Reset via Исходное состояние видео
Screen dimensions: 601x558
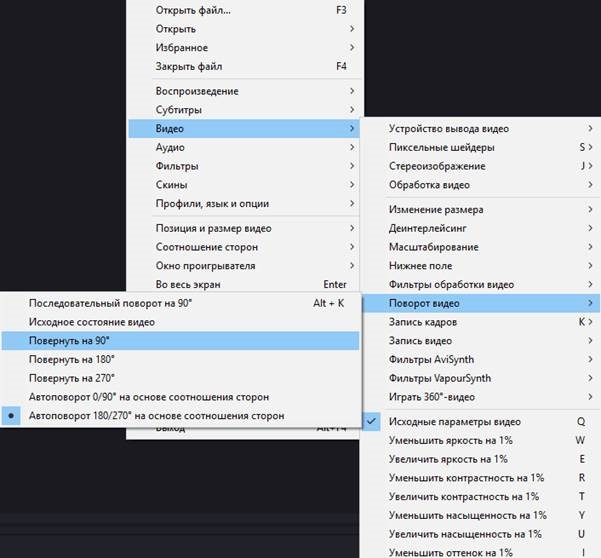point(92,322)
